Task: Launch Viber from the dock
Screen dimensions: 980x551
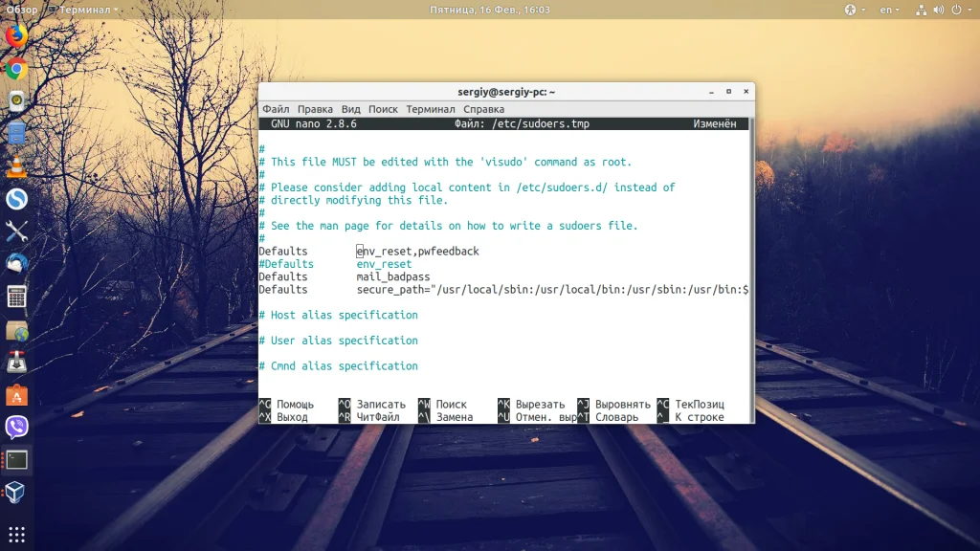Action: point(16,428)
